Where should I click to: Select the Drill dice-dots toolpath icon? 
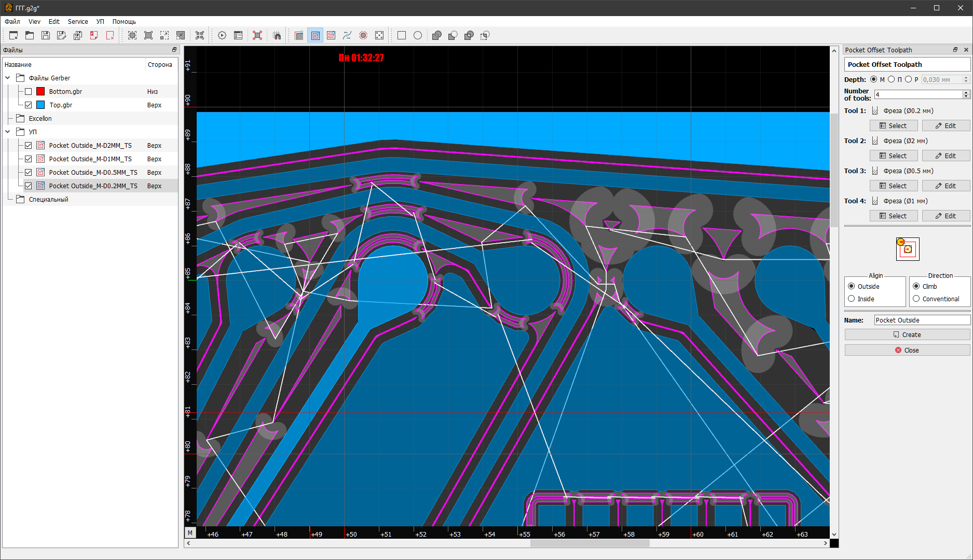tap(379, 35)
